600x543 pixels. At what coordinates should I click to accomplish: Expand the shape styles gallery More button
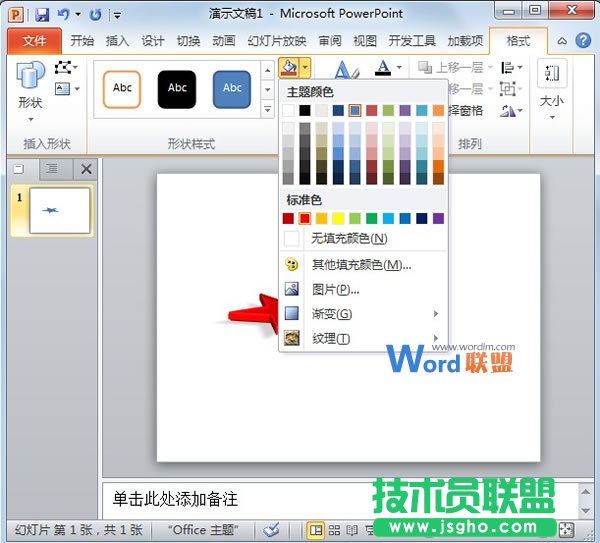pyautogui.click(x=267, y=109)
